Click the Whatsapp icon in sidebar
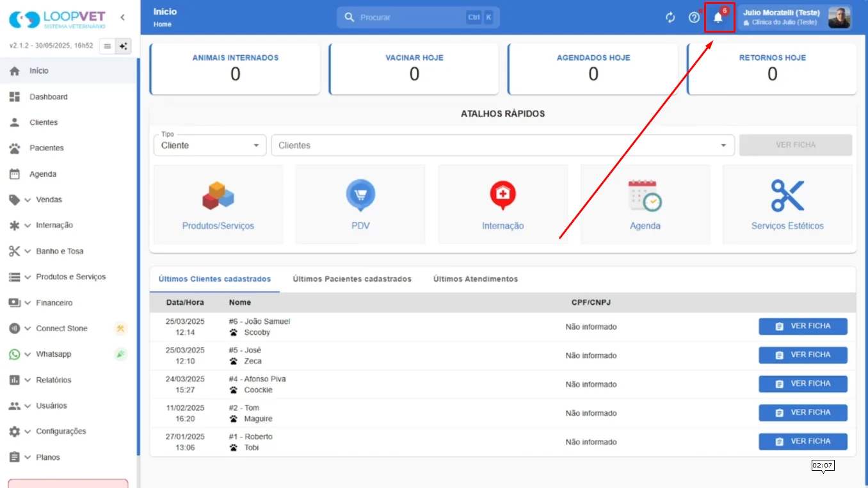868x488 pixels. point(15,354)
